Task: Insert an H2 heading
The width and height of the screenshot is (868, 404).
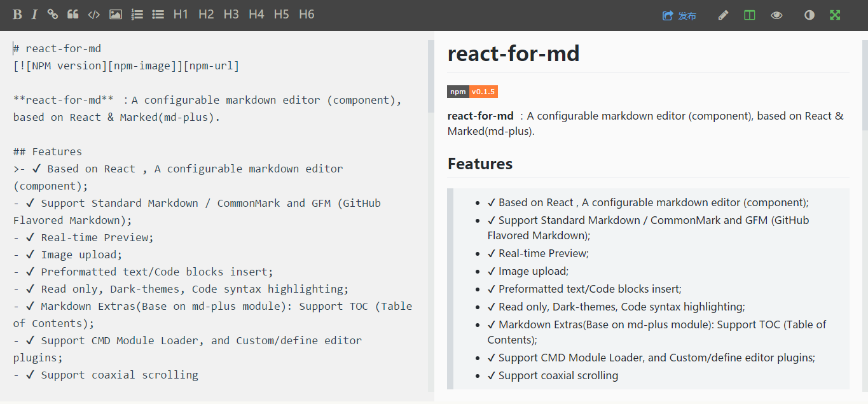Action: point(206,14)
